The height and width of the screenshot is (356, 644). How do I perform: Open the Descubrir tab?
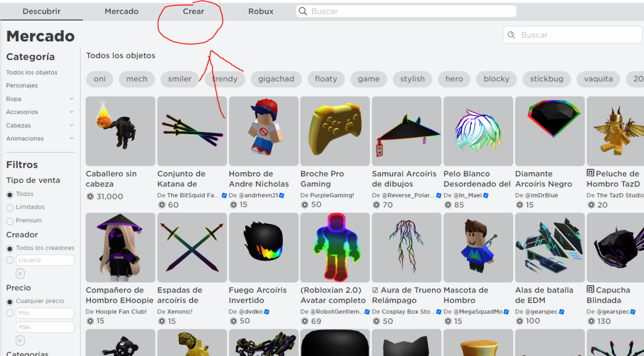(41, 11)
